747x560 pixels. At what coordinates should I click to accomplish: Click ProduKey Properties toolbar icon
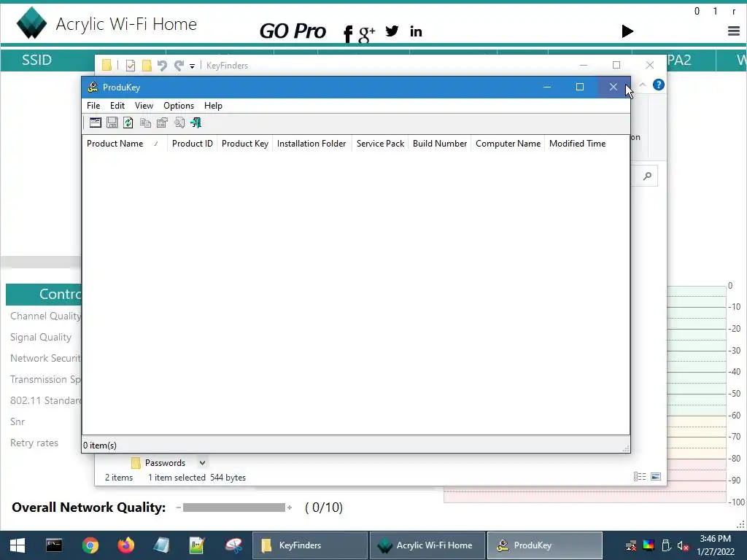(x=162, y=122)
